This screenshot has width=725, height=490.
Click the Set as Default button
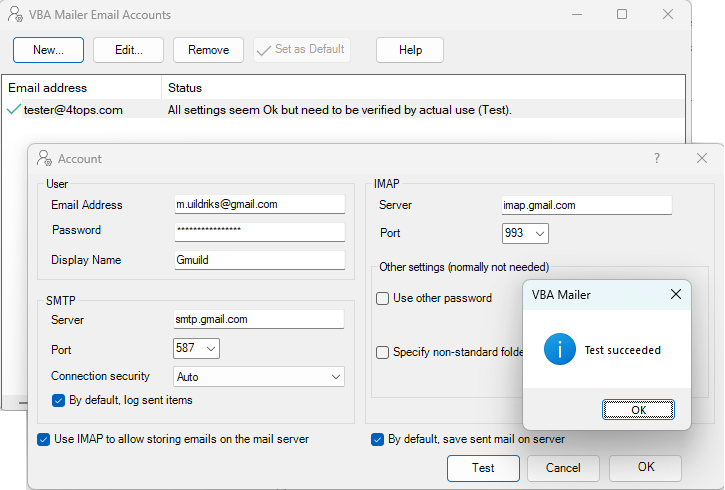click(x=302, y=50)
